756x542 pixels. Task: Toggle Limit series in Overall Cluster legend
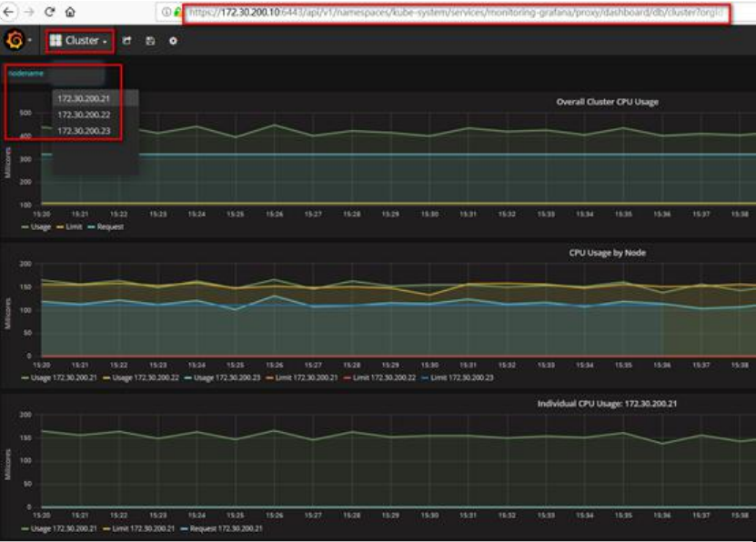[71, 226]
